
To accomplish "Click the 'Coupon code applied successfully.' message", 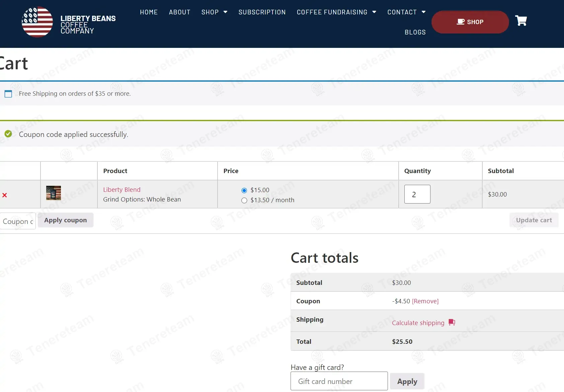I will click(x=74, y=134).
